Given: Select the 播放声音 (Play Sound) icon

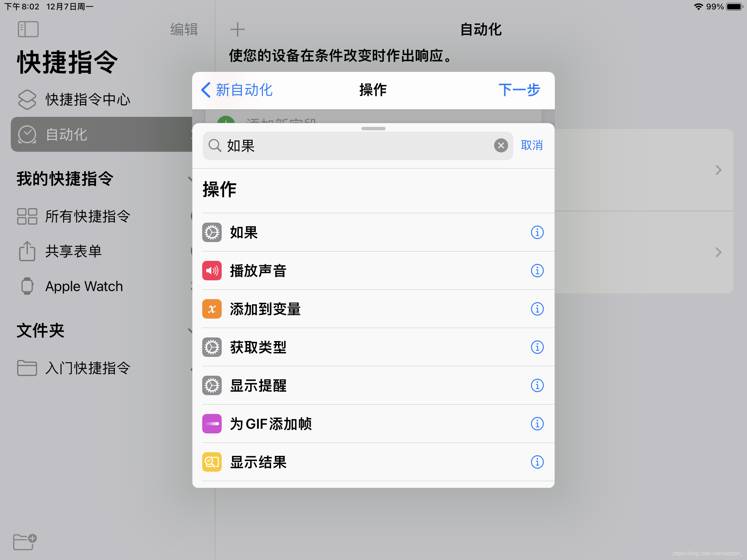Looking at the screenshot, I should [212, 271].
